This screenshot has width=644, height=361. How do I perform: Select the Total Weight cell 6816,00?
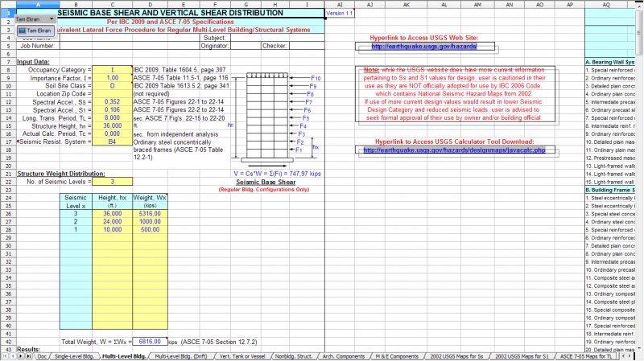[x=150, y=342]
